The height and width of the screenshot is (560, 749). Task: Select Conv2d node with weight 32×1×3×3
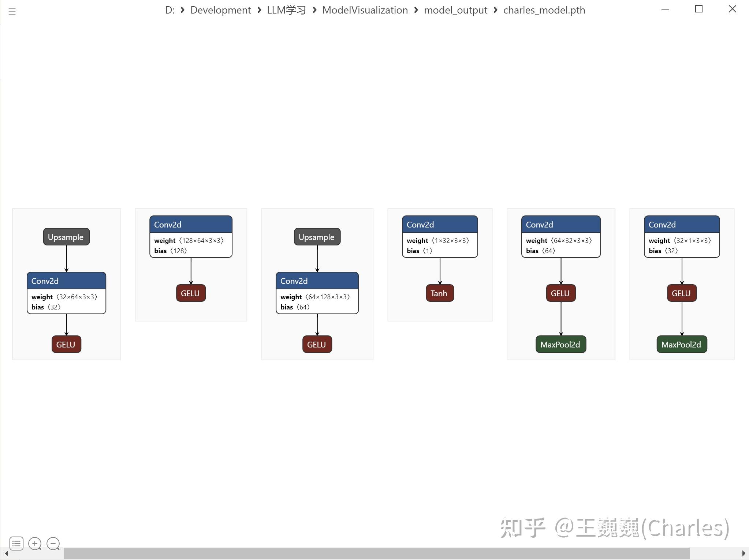pyautogui.click(x=681, y=225)
